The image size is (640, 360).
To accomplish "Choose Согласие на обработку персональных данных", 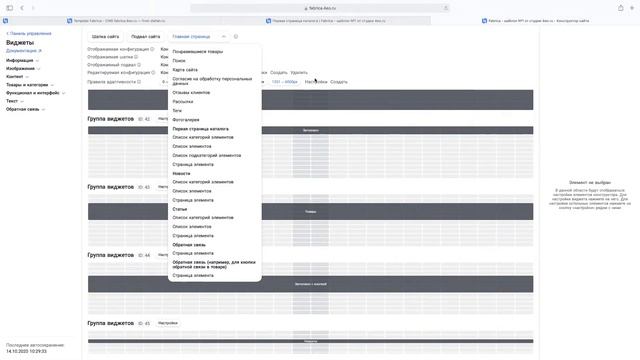I will [x=212, y=81].
